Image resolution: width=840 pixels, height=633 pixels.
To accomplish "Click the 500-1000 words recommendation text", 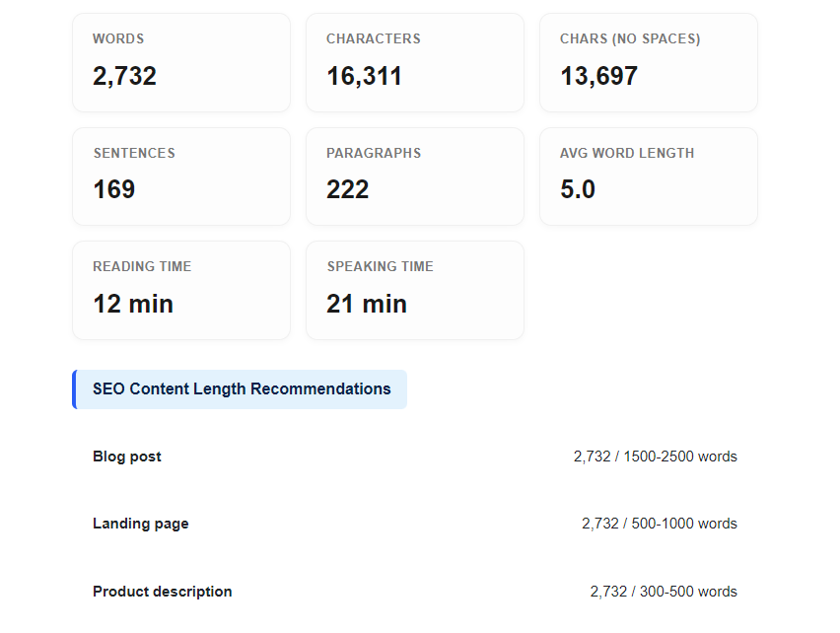I will 684,524.
